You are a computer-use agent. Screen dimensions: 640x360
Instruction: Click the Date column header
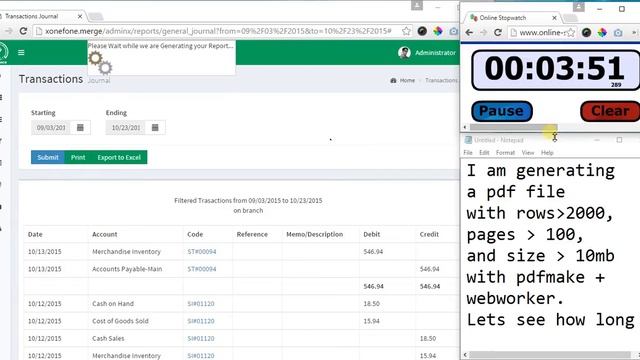click(x=35, y=234)
